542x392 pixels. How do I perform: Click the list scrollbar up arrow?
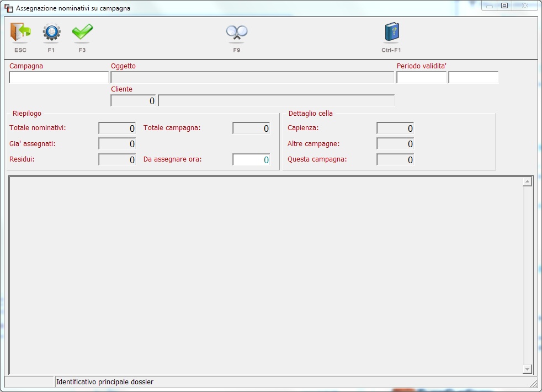tap(527, 181)
